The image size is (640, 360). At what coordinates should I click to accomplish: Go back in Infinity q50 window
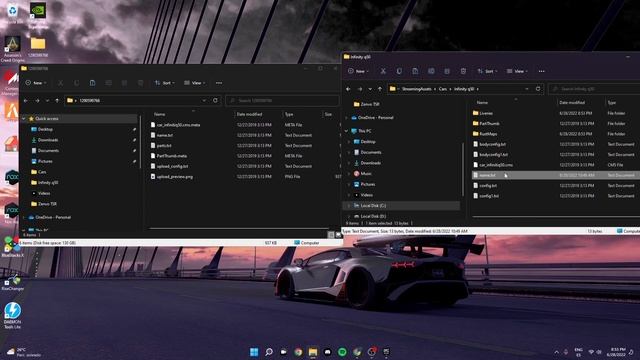pos(348,89)
